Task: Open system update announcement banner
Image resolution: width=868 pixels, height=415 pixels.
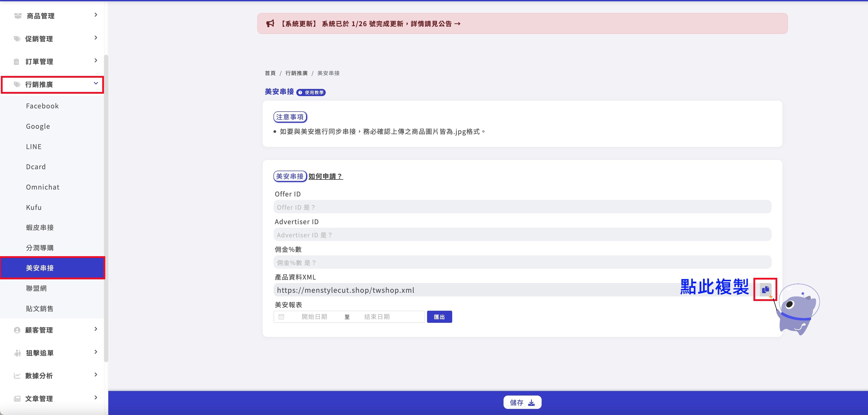Action: pos(522,24)
